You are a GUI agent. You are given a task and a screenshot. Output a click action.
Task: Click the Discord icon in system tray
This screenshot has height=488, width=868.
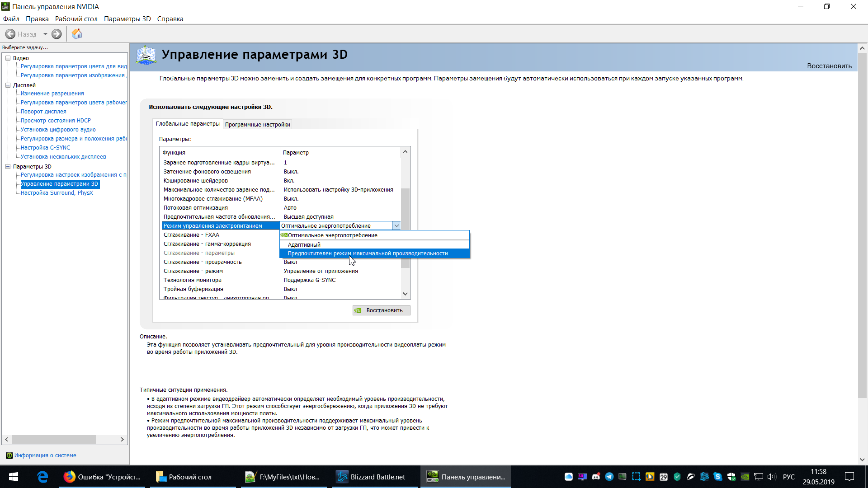point(596,477)
